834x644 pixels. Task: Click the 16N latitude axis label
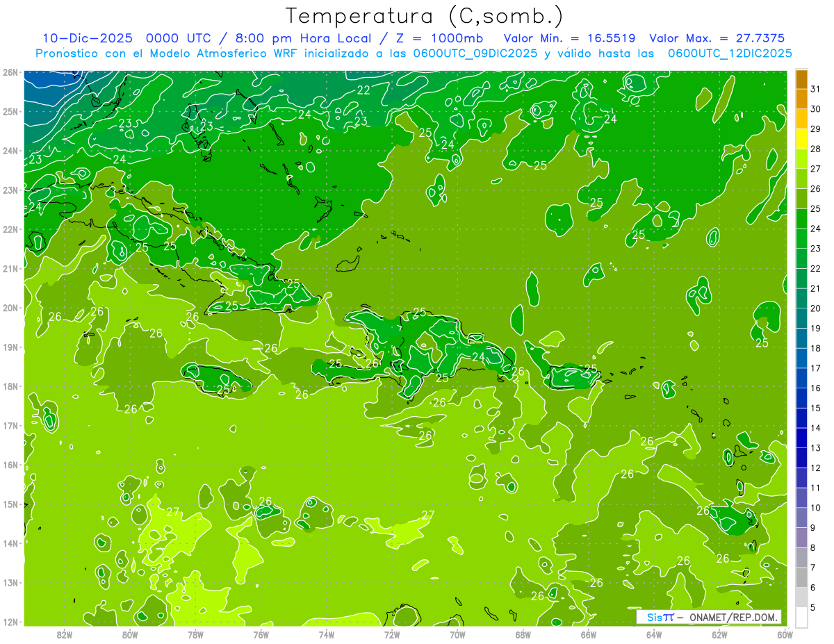pos(10,465)
